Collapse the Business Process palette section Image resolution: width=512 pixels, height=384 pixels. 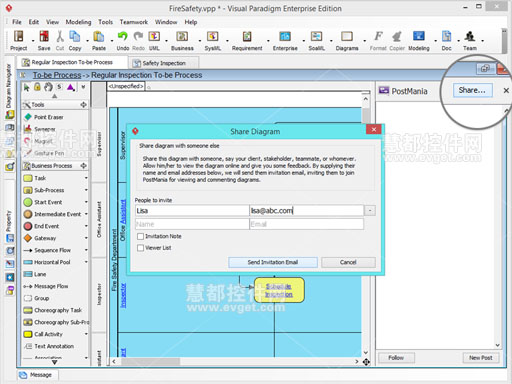[83, 166]
